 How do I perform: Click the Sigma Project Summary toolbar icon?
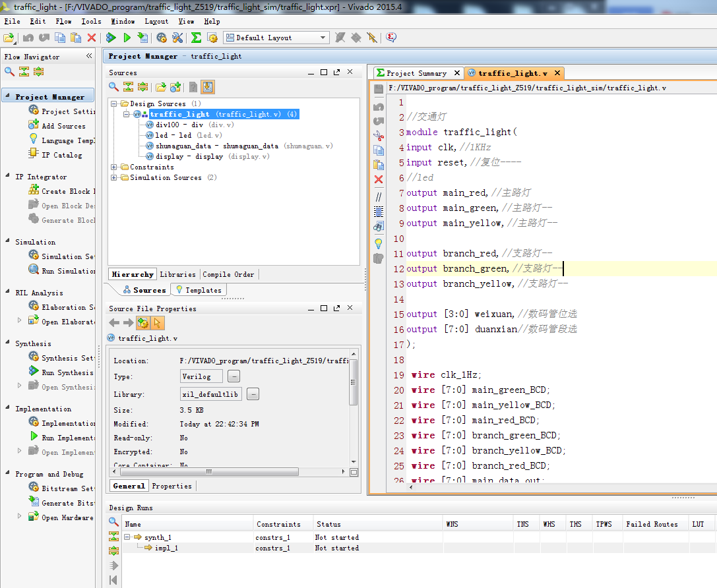click(196, 38)
